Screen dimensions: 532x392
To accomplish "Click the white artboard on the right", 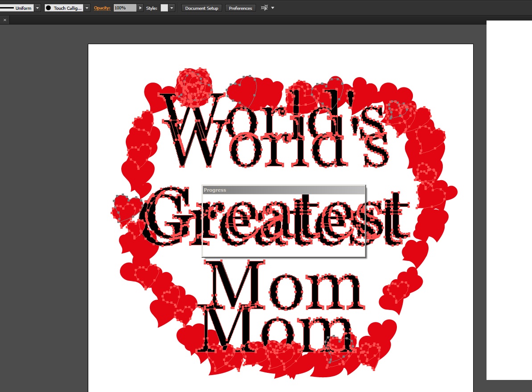I will tap(508, 201).
